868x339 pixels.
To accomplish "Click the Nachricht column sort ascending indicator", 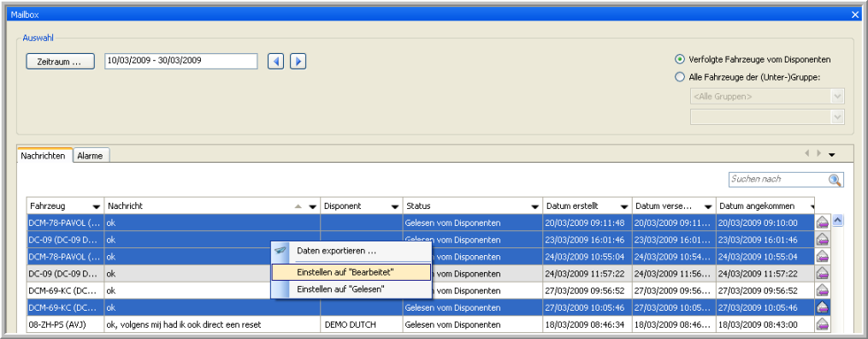I will 298,206.
